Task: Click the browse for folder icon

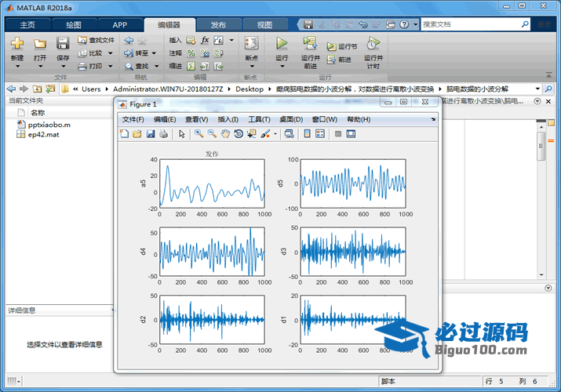Action: 50,89
